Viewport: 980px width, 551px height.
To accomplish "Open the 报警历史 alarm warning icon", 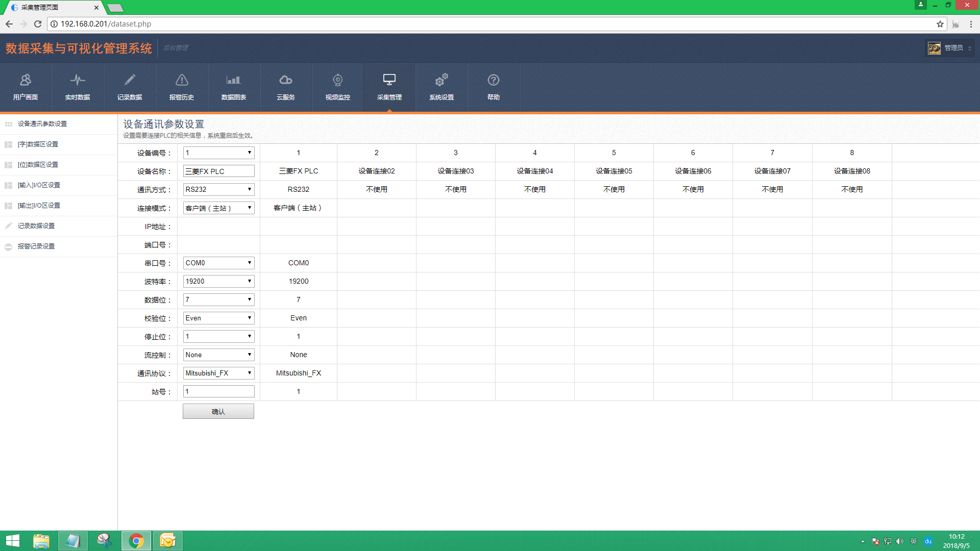I will [x=182, y=80].
